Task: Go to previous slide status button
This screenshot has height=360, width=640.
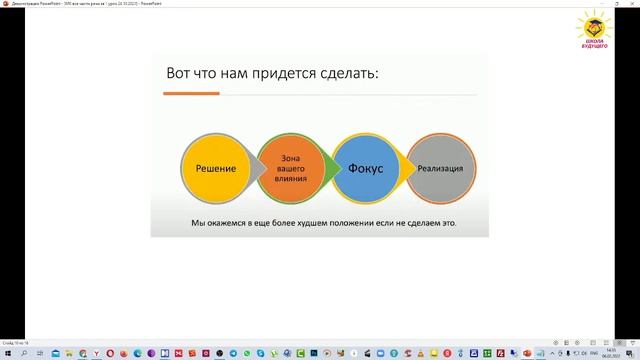Action: click(x=556, y=343)
